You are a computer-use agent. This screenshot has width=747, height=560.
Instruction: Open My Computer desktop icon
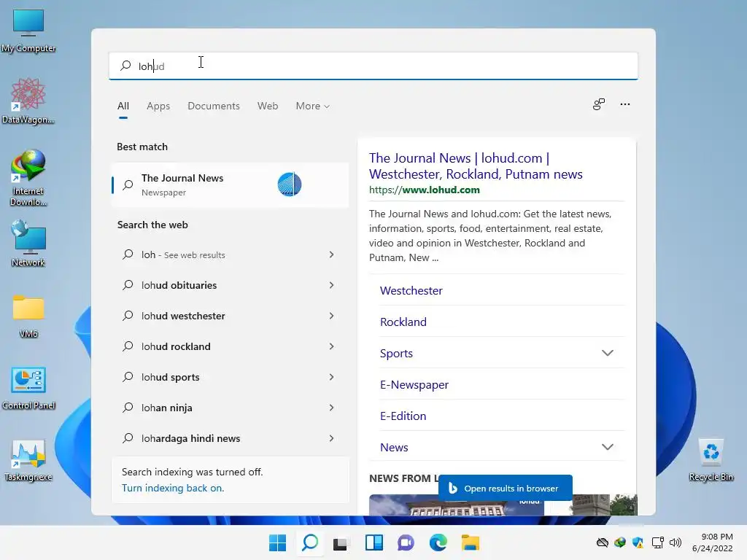coord(28,31)
